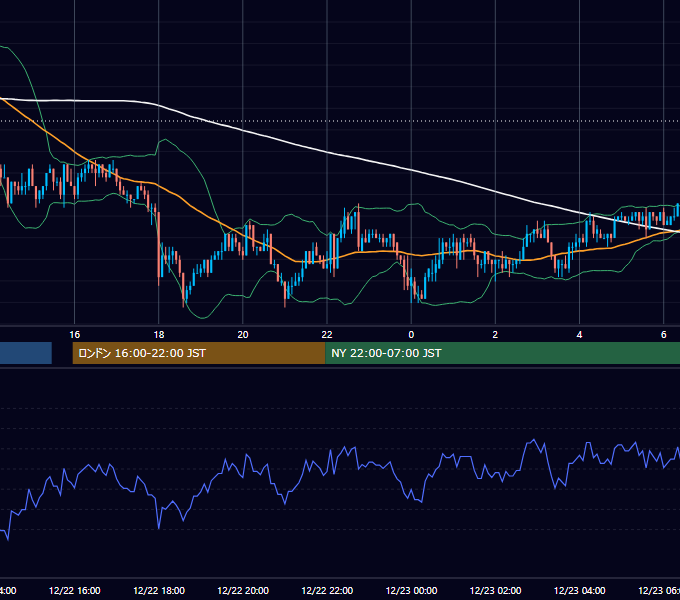This screenshot has height=600, width=680.
Task: Click the 12/22 18:00 date label
Action: [x=159, y=590]
